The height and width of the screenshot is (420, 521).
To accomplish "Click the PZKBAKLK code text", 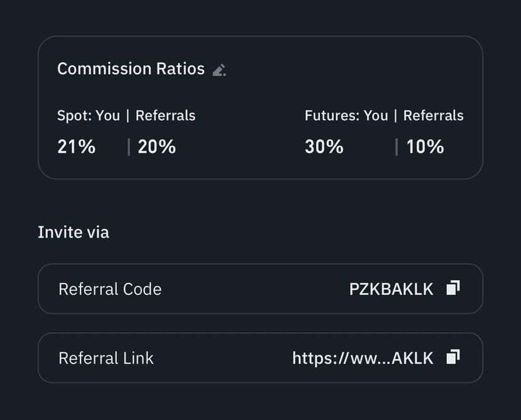I will coord(391,289).
